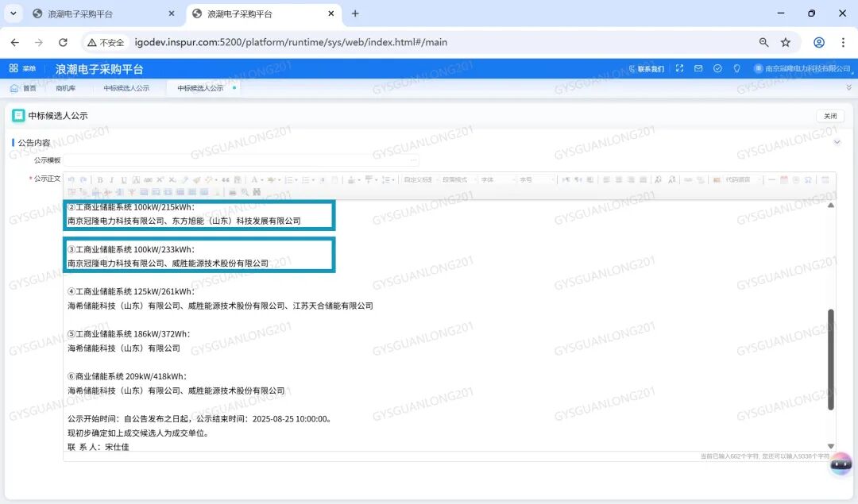Click the floating robot assistant icon

[840, 465]
